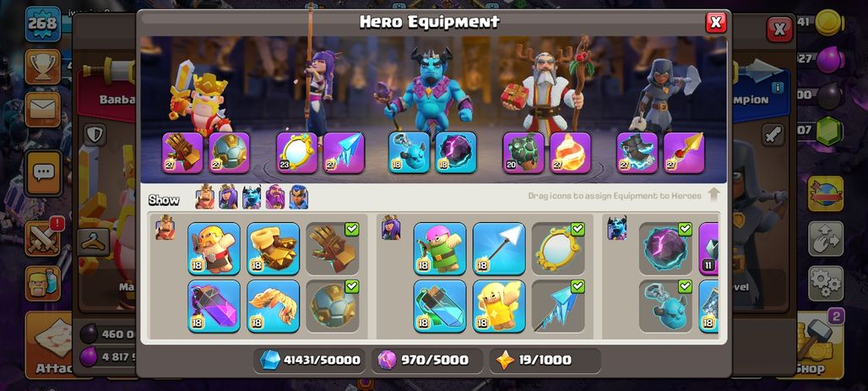868x391 pixels.
Task: Toggle the equipped Frozen Arrow checkmark
Action: pos(578,286)
